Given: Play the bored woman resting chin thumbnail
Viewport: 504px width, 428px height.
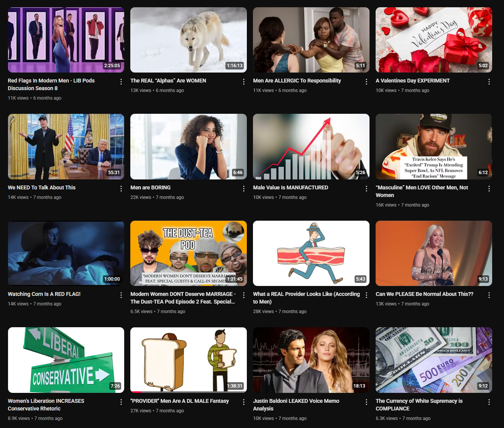Looking at the screenshot, I should coord(188,147).
